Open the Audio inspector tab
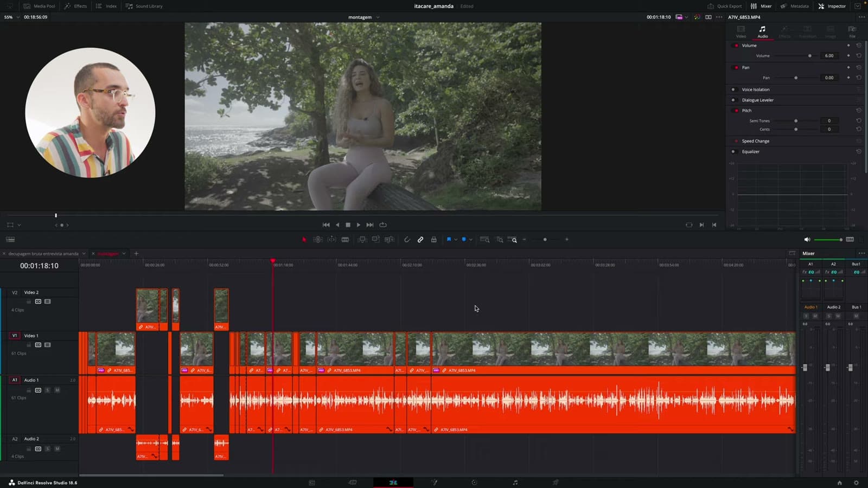 click(x=763, y=31)
